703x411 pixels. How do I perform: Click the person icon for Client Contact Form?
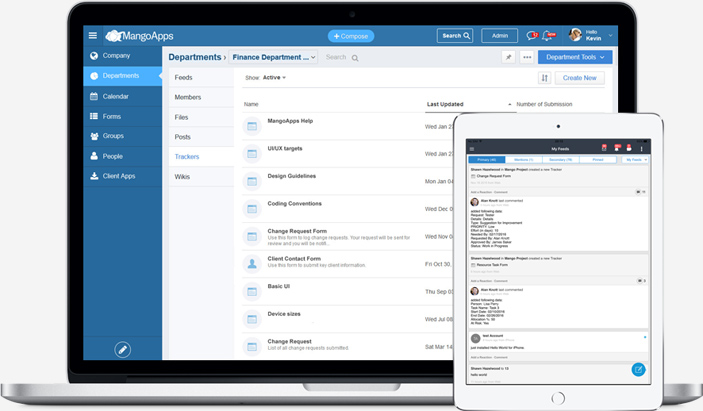[x=252, y=264]
